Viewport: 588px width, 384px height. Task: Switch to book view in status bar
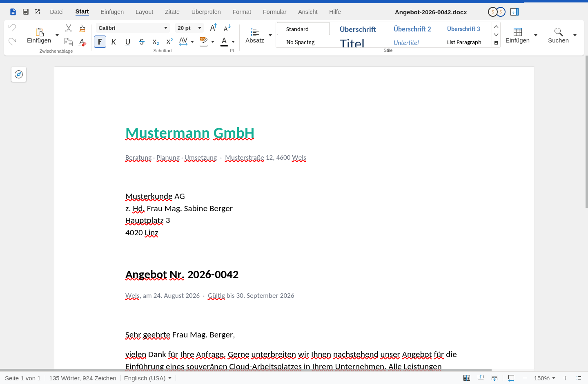click(x=467, y=378)
